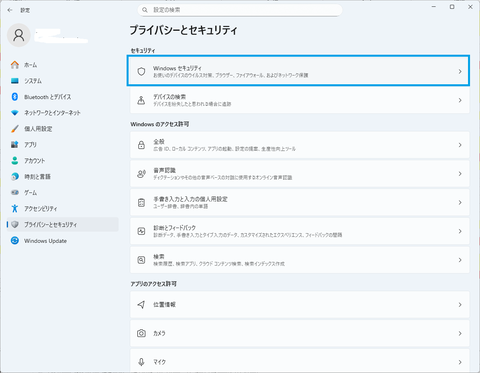The image size is (480, 373).
Task: Click the 手書き入力 notepad icon
Action: click(141, 203)
